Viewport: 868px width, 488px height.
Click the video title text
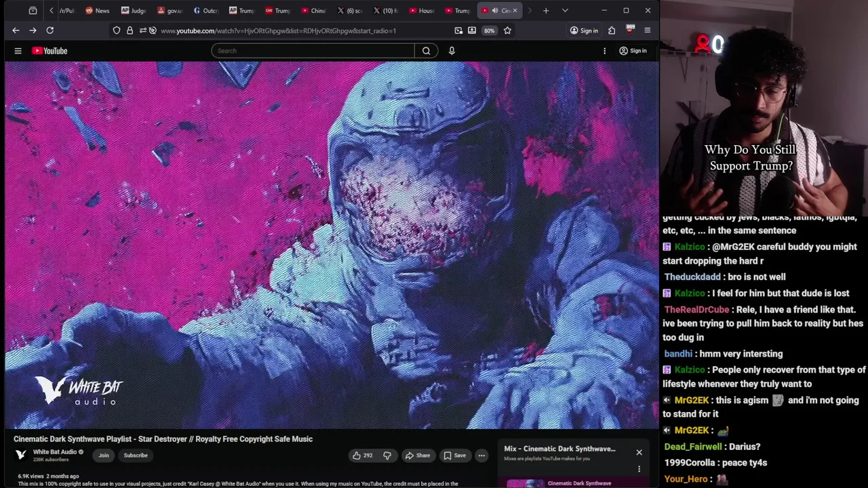tap(163, 439)
